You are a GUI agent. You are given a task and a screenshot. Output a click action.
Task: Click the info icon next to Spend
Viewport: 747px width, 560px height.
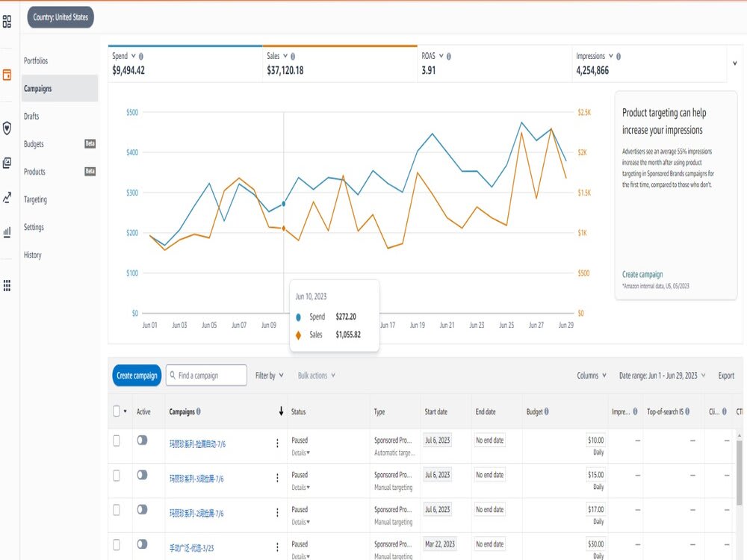141,56
